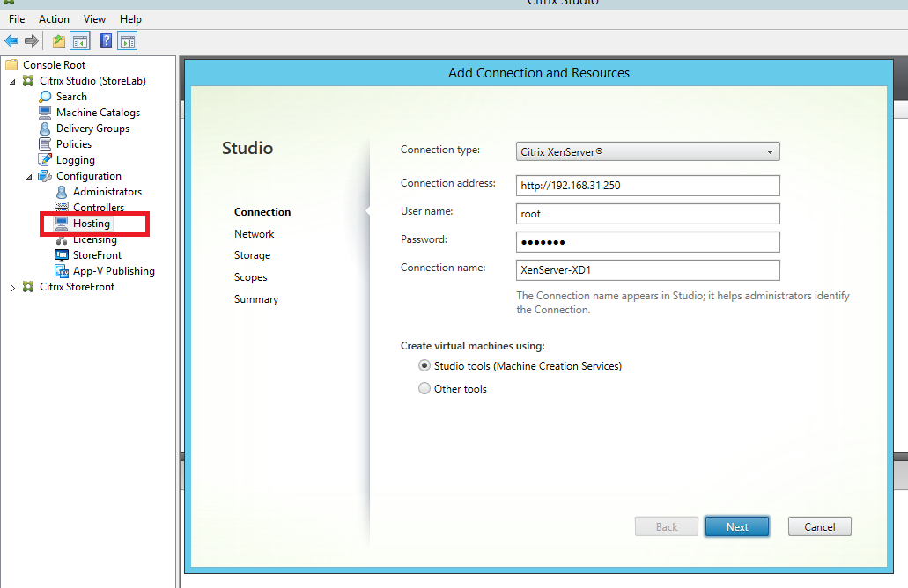Click the Up One Level folder icon
Image resolution: width=908 pixels, height=588 pixels.
click(x=59, y=41)
